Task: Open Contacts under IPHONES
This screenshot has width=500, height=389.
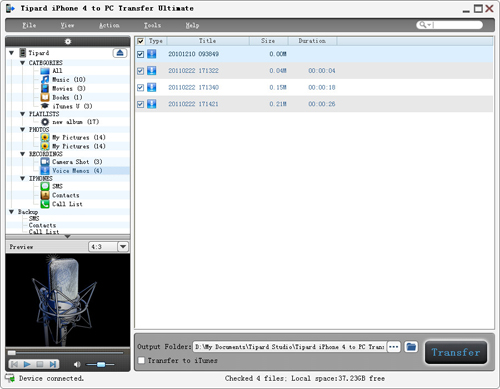Action: [x=66, y=195]
